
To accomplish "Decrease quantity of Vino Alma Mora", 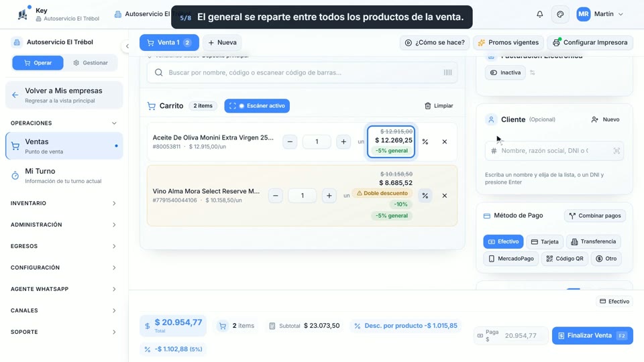I will (276, 196).
